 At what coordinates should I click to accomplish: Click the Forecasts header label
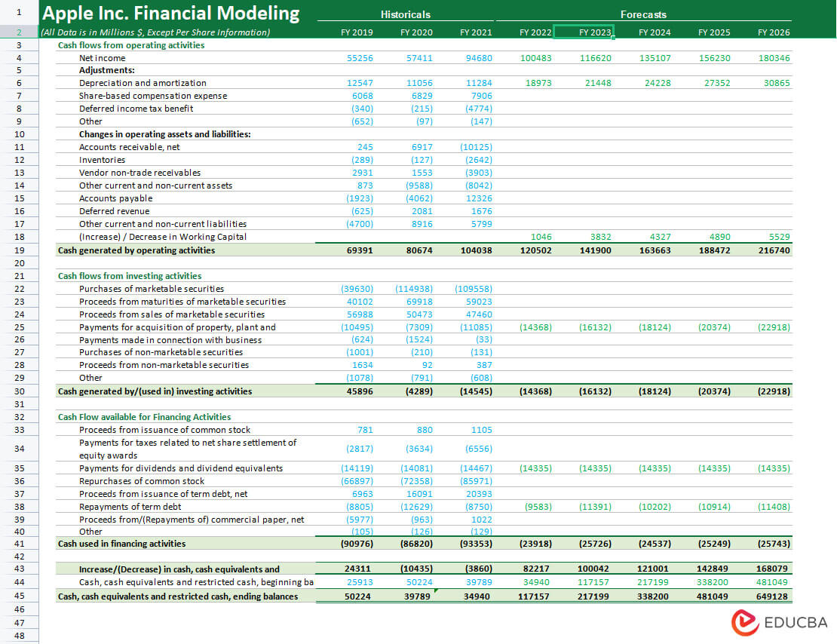point(643,14)
